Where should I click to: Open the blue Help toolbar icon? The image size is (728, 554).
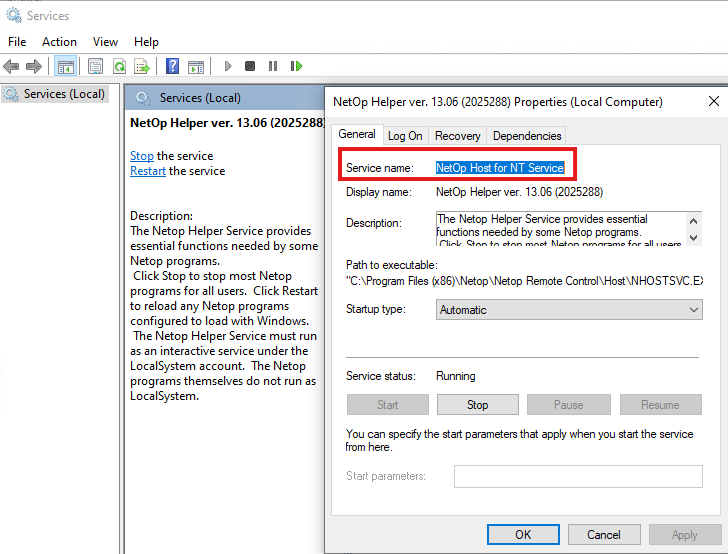[x=172, y=66]
